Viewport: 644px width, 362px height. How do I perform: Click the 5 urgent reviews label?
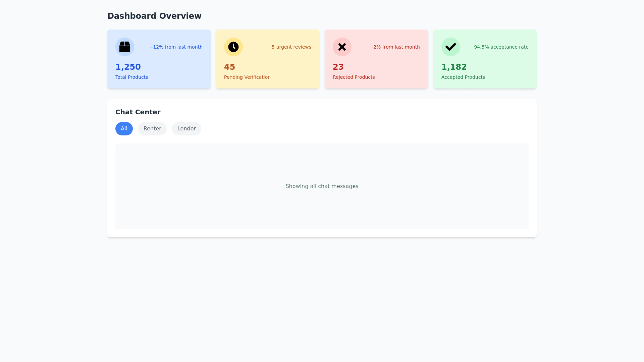(291, 47)
